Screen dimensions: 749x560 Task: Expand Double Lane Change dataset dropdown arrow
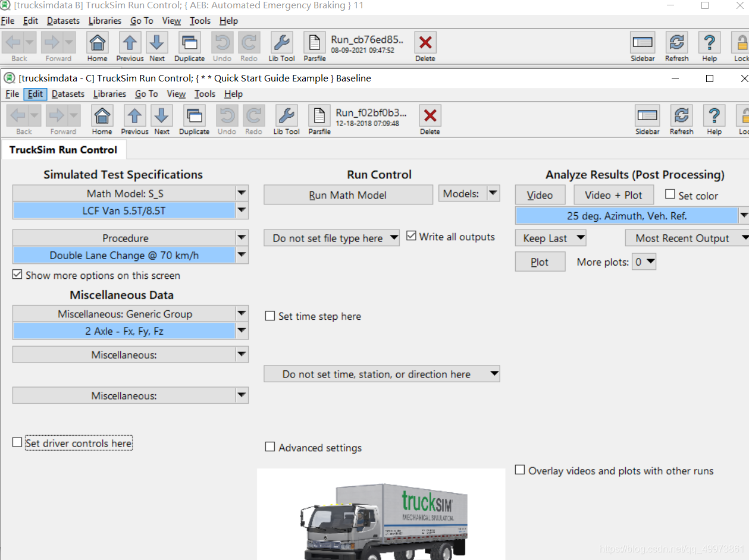pyautogui.click(x=242, y=255)
